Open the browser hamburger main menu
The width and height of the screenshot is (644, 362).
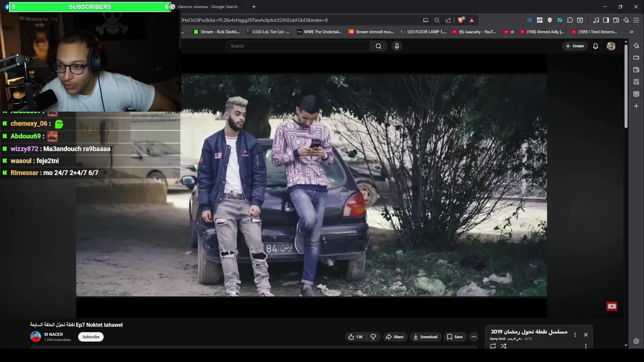(x=636, y=20)
